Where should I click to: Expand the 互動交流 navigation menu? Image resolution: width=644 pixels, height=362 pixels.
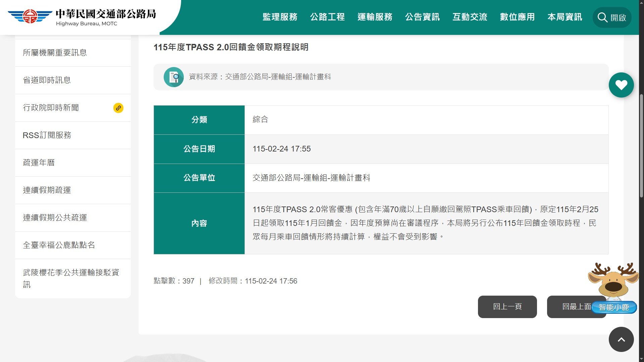[470, 17]
